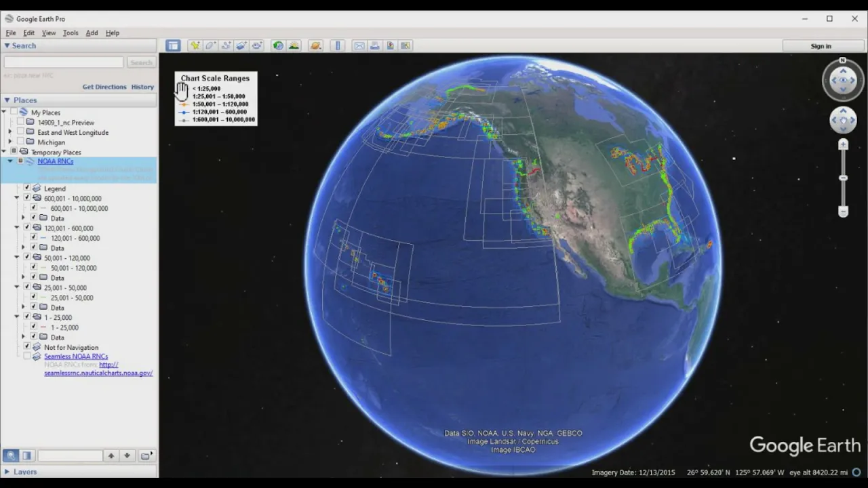The image size is (868, 488).
Task: Expand East and West Longitude folder
Action: [x=9, y=132]
